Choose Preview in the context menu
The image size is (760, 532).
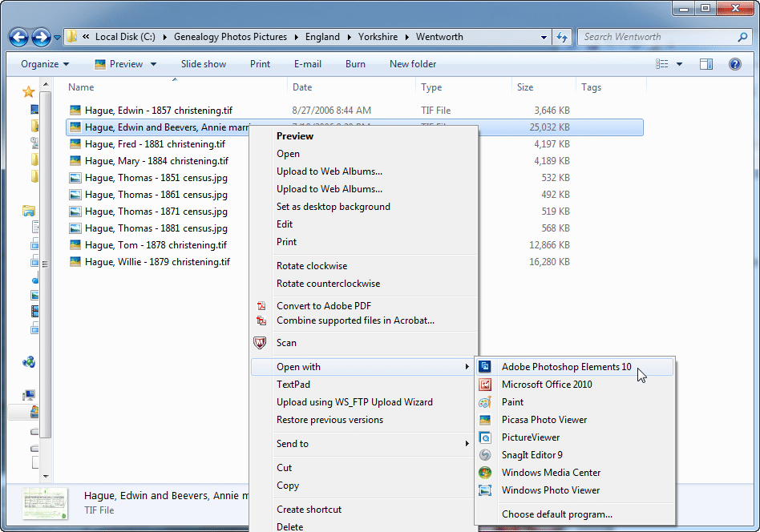(295, 136)
